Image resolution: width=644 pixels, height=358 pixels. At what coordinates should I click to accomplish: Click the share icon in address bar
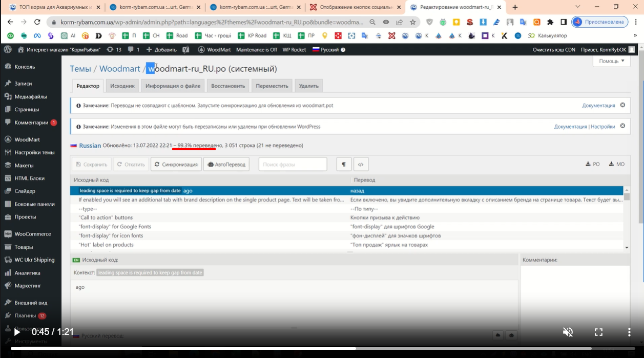[399, 22]
